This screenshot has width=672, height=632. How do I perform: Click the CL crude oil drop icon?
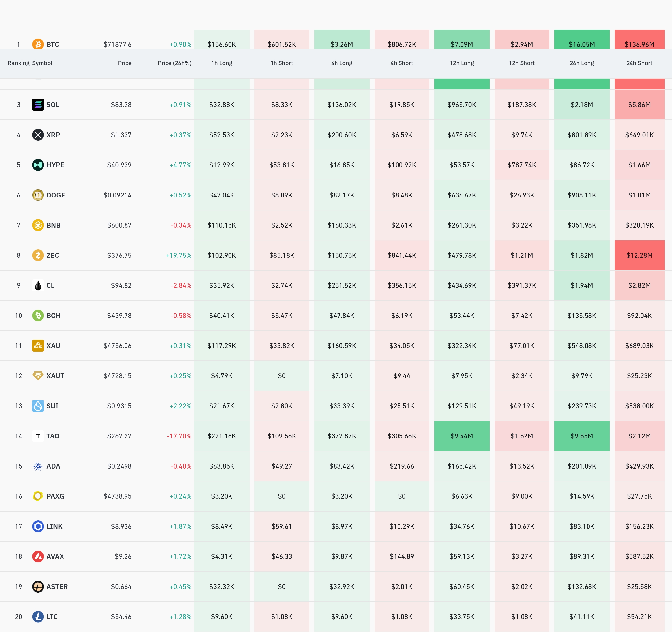click(x=38, y=285)
